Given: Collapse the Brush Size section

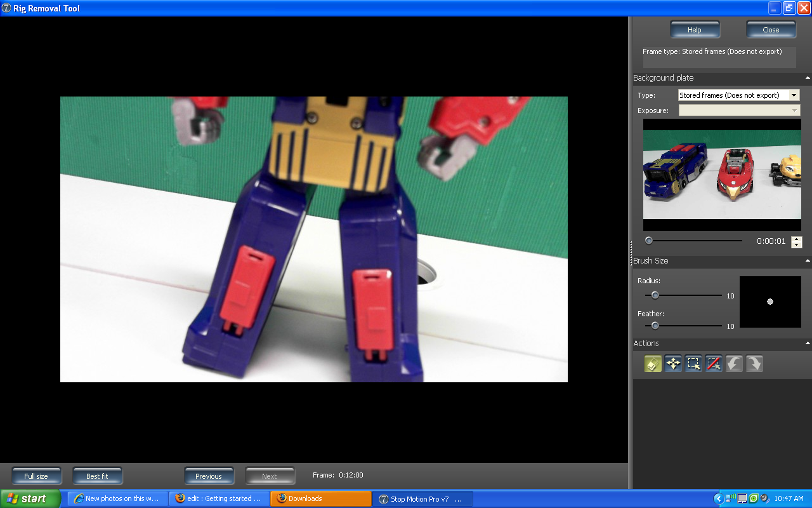Looking at the screenshot, I should point(808,261).
